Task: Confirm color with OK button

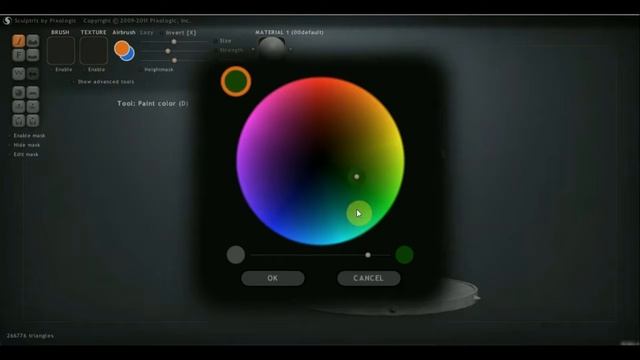Action: (273, 278)
